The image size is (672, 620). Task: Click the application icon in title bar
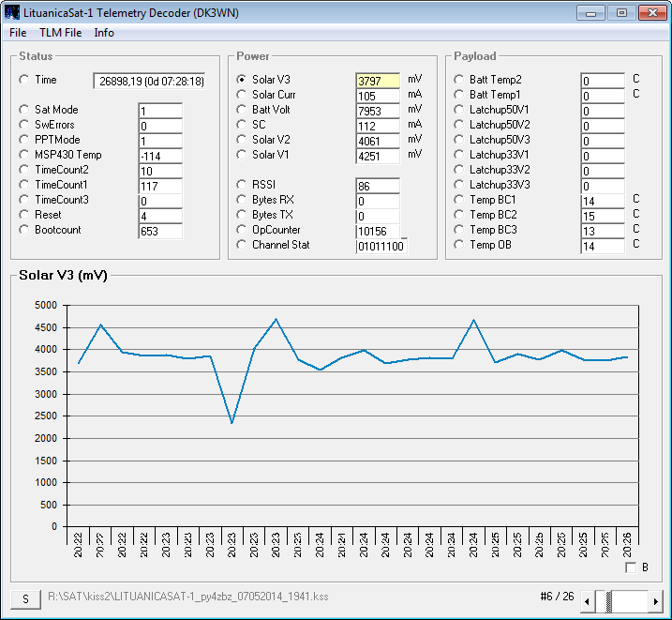[x=12, y=12]
